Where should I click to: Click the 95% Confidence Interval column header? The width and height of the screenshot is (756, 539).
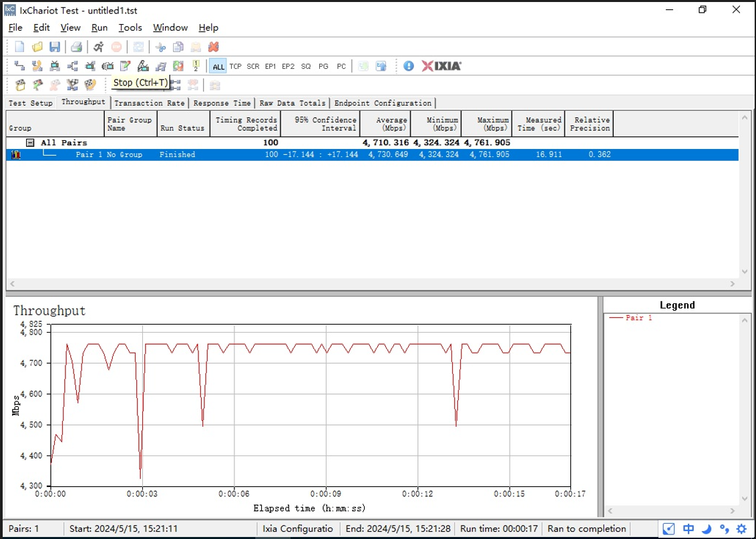pyautogui.click(x=321, y=124)
